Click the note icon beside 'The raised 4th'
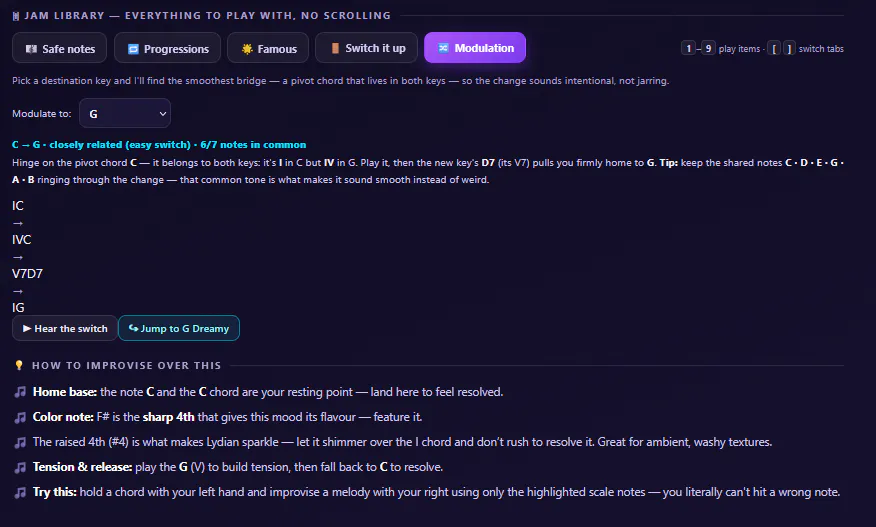This screenshot has width=876, height=527. 20,442
